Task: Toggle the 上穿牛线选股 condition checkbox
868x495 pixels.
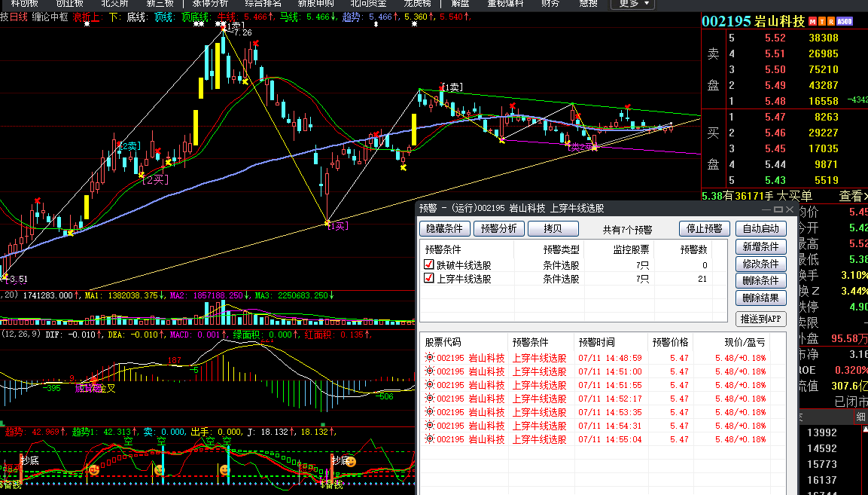Action: tap(428, 278)
